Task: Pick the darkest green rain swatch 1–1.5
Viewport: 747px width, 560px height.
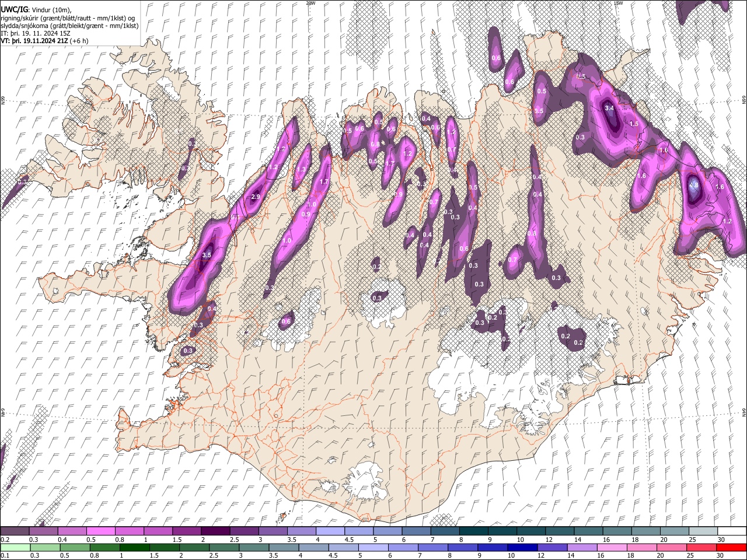Action: 135,547
